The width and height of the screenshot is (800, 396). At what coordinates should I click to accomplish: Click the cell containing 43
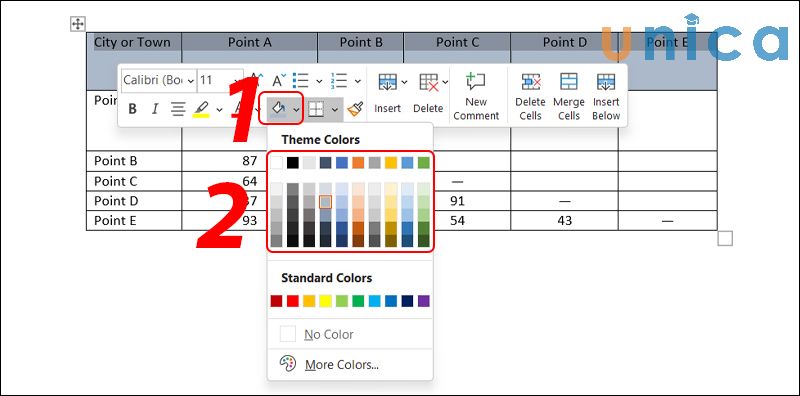(565, 220)
